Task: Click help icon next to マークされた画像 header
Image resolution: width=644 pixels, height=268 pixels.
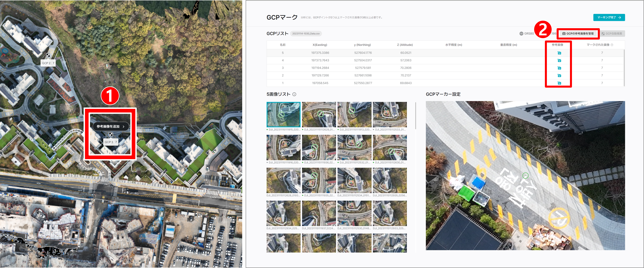Action: 612,45
